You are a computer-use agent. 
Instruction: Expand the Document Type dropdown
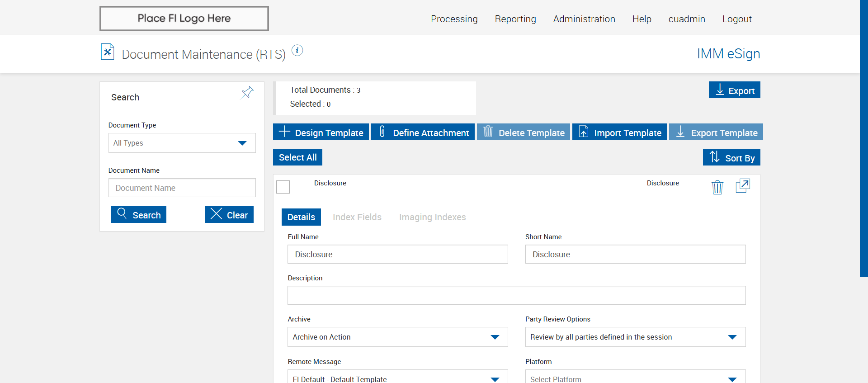(x=182, y=143)
